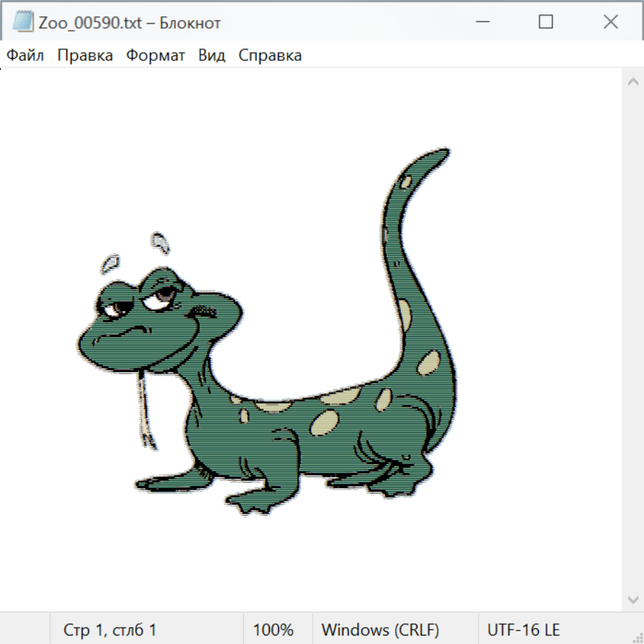Screen dimensions: 644x644
Task: Open the Правка menu
Action: pos(85,56)
